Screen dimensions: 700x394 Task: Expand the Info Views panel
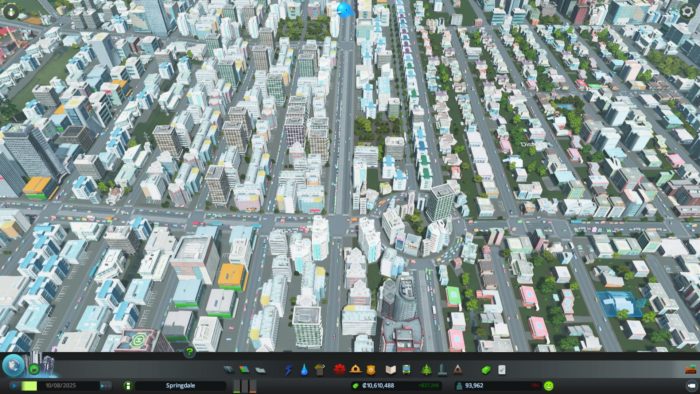tap(11, 11)
